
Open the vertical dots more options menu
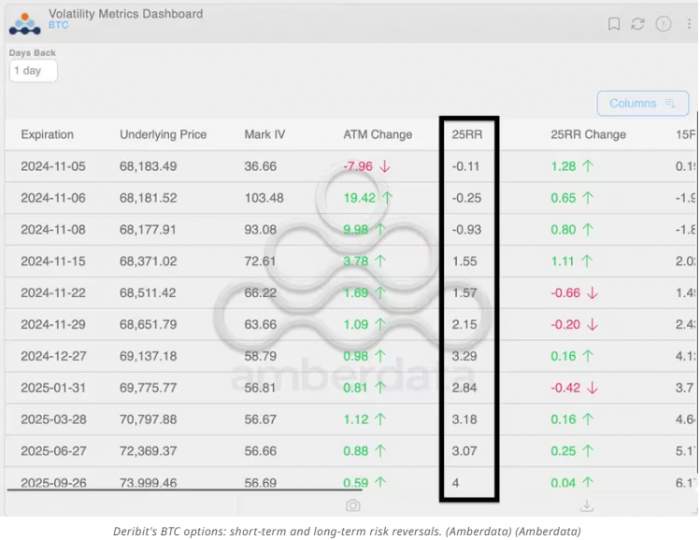(686, 23)
